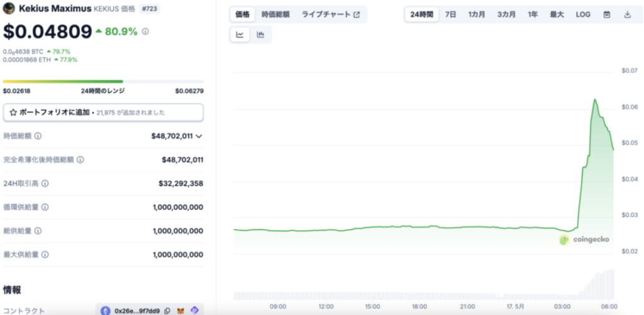Click the price peak on the chart
Screen dimensions: 644x315
(x=594, y=99)
